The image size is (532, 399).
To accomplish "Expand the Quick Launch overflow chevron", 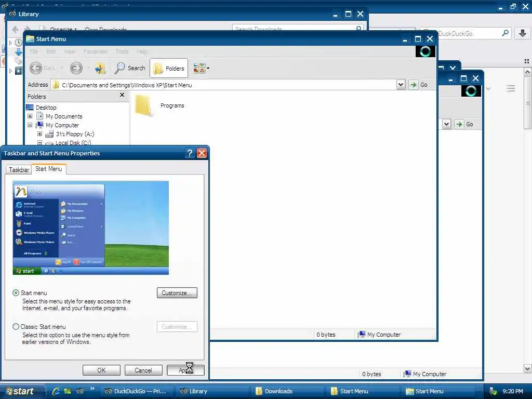I will click(x=92, y=389).
